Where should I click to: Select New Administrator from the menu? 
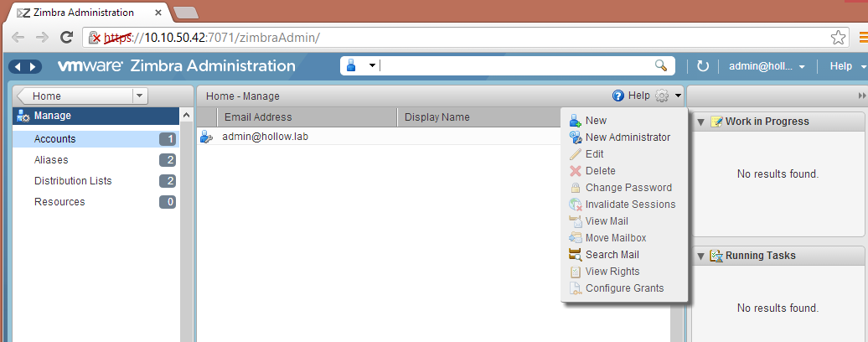[x=627, y=137]
